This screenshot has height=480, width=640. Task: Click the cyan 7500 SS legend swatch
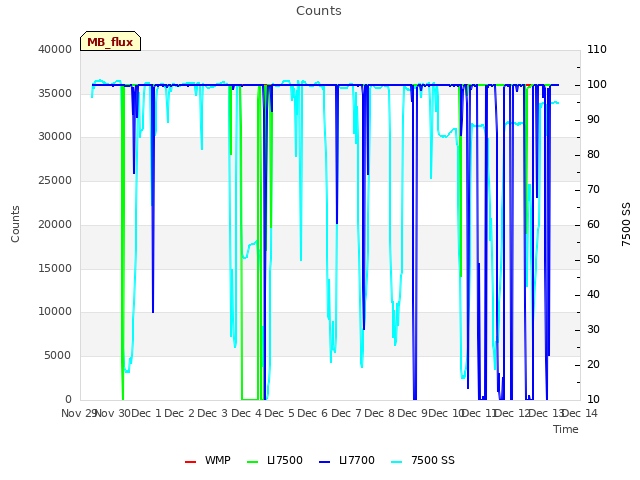click(x=396, y=462)
